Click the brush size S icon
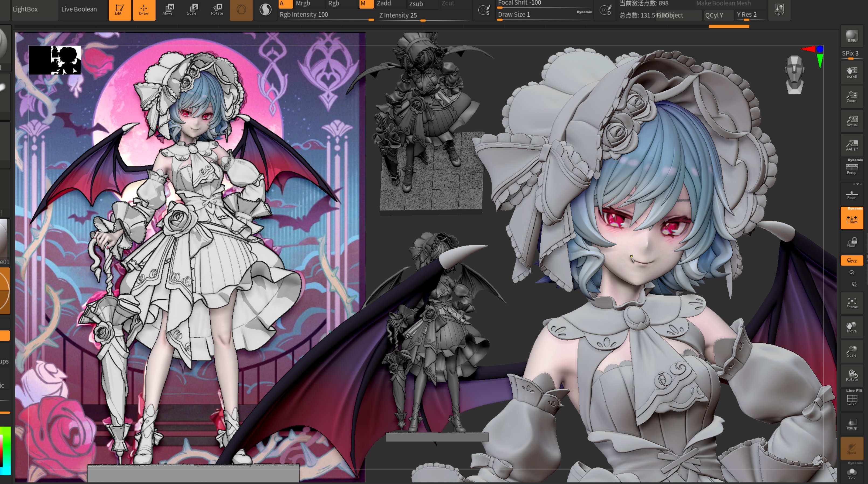The height and width of the screenshot is (484, 868). (484, 11)
